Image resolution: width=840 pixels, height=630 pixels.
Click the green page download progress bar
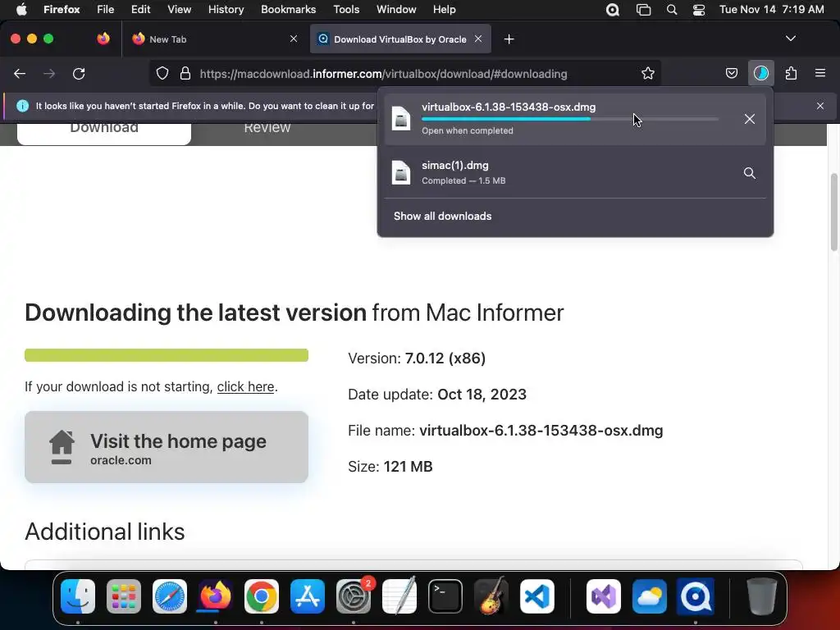[x=166, y=355]
